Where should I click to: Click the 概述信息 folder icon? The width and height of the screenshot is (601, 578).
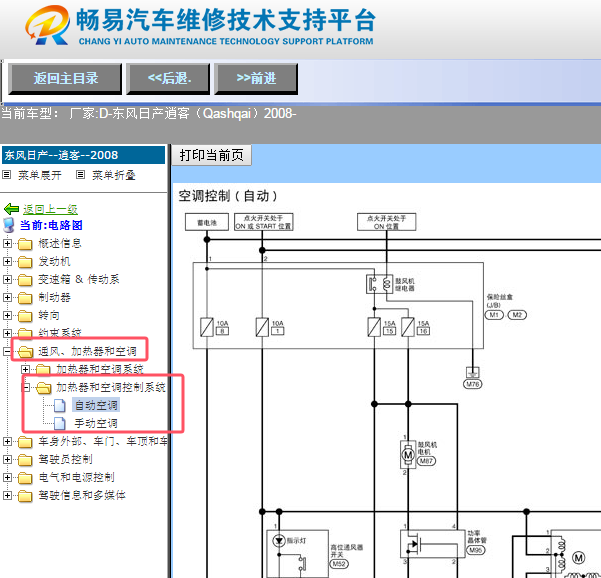[25, 244]
